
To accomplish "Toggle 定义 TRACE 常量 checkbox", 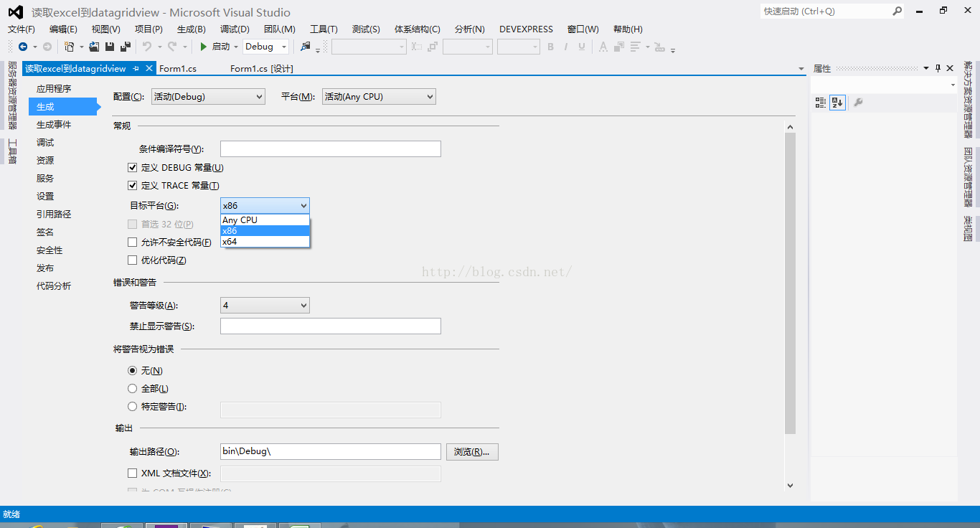I will tap(132, 185).
